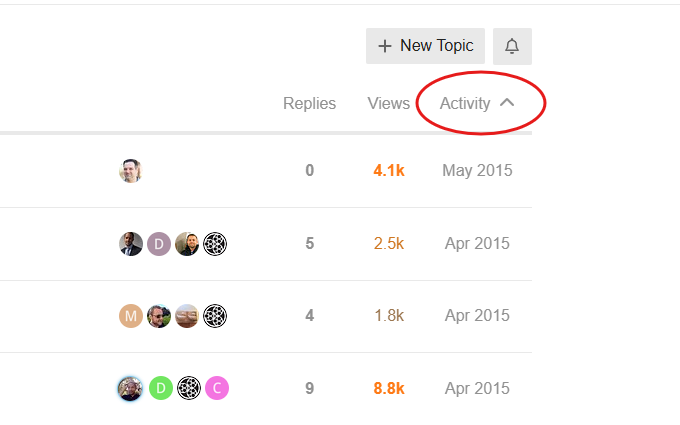Open the avatar in the May 2015 row
This screenshot has height=425, width=680.
131,171
